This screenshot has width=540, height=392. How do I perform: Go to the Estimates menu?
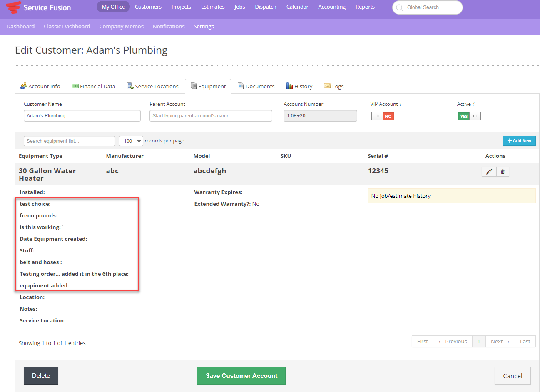213,7
